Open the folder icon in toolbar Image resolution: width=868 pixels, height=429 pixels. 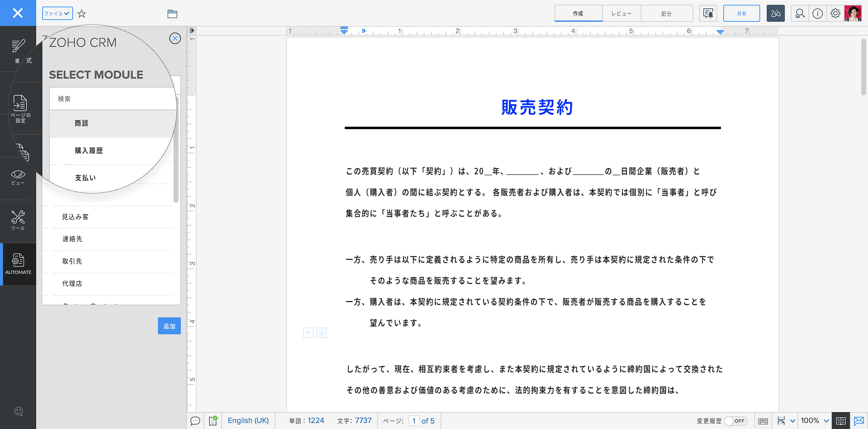[172, 14]
